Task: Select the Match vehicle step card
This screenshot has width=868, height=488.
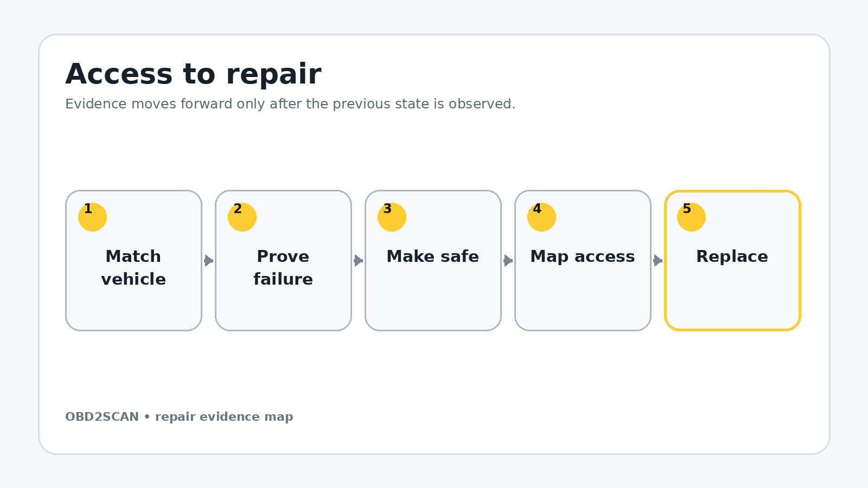Action: click(133, 260)
